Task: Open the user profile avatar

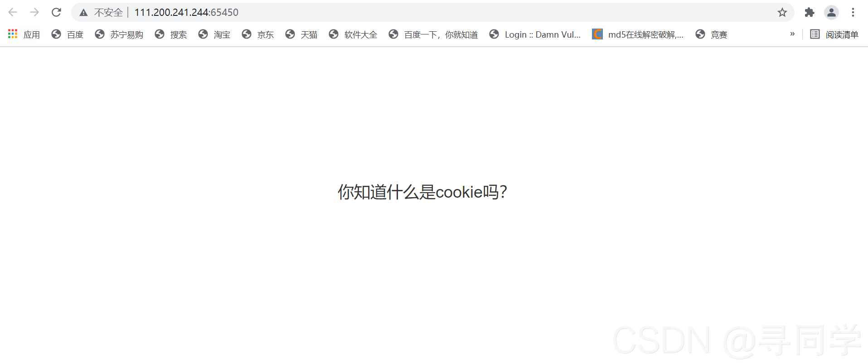Action: [x=831, y=12]
